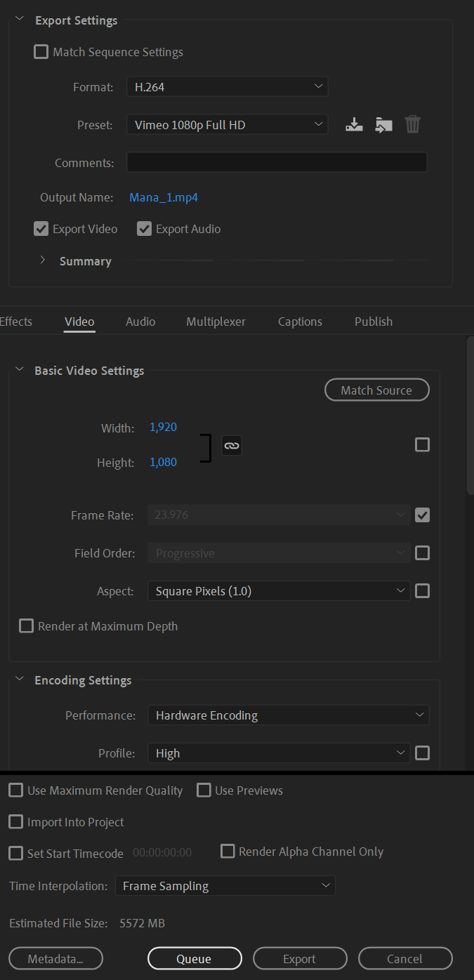The width and height of the screenshot is (474, 980).
Task: Open the Captions tab
Action: point(299,321)
